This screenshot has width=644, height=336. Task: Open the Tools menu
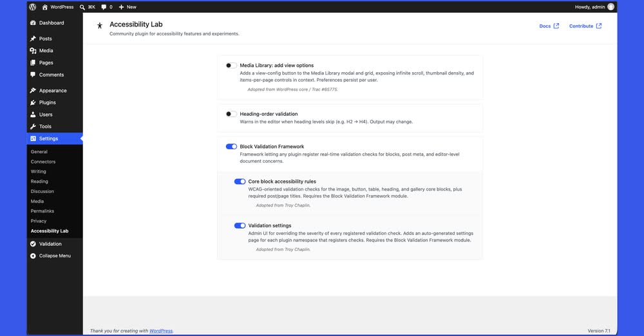(55, 127)
